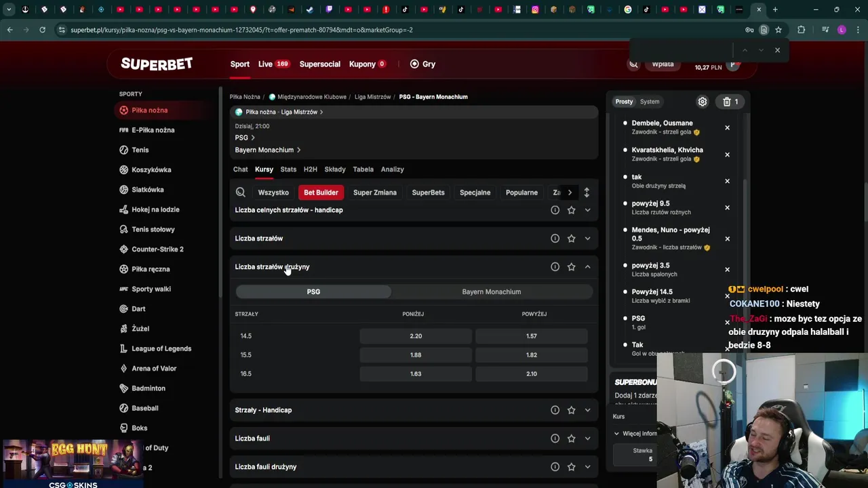868x488 pixels.
Task: Expand Liczba celnych strzałów - handicap
Action: pyautogui.click(x=587, y=210)
